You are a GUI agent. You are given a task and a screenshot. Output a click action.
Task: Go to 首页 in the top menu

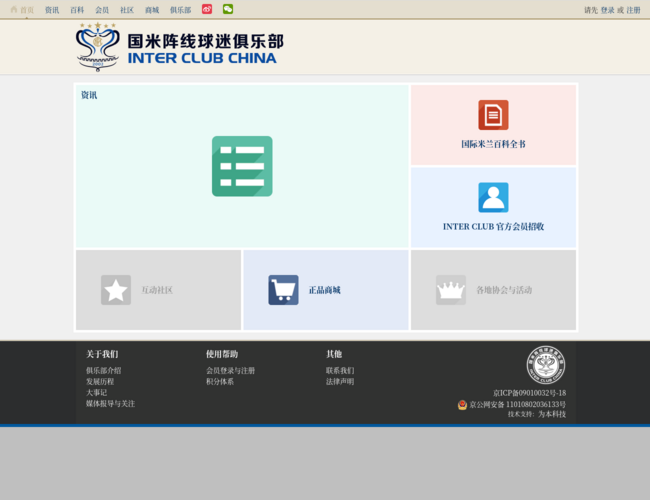[x=22, y=10]
